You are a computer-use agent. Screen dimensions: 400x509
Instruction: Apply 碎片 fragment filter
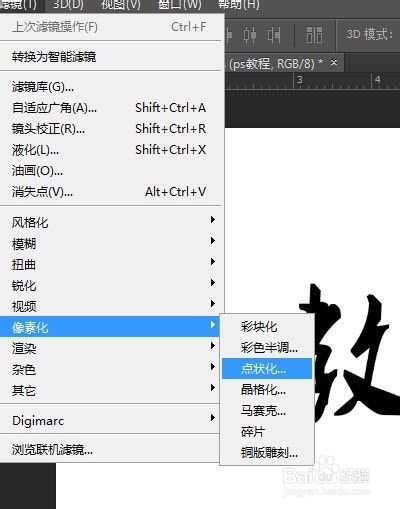pos(267,432)
